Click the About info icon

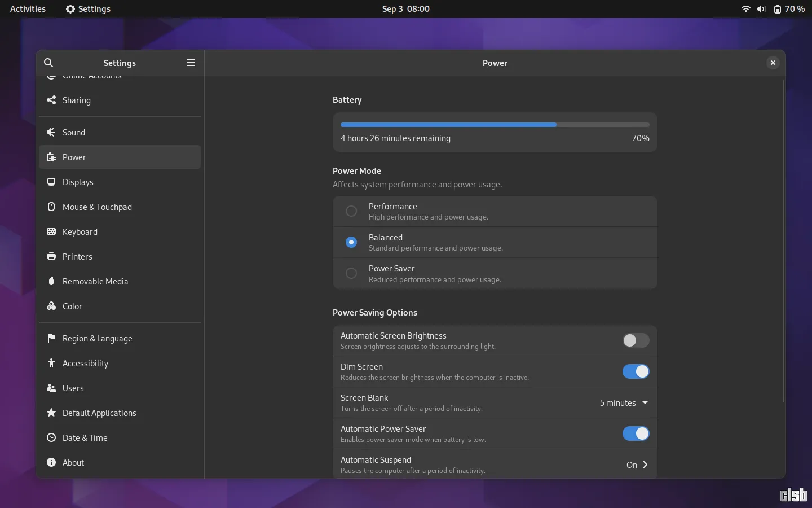click(x=51, y=462)
